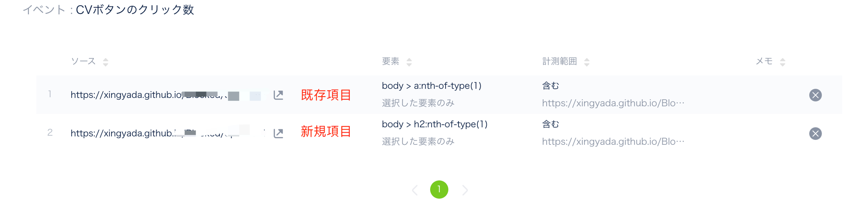Click the row 1 source URL text
The width and height of the screenshot is (868, 221).
pyautogui.click(x=127, y=95)
